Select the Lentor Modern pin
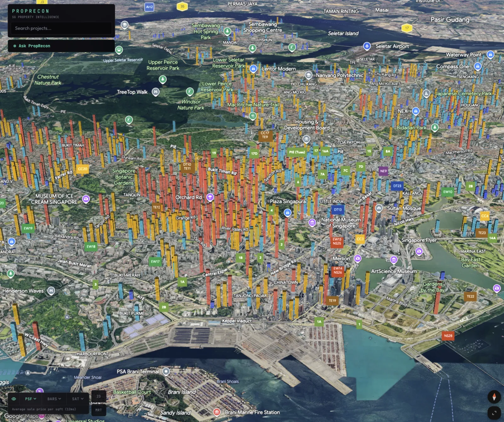 [x=254, y=69]
